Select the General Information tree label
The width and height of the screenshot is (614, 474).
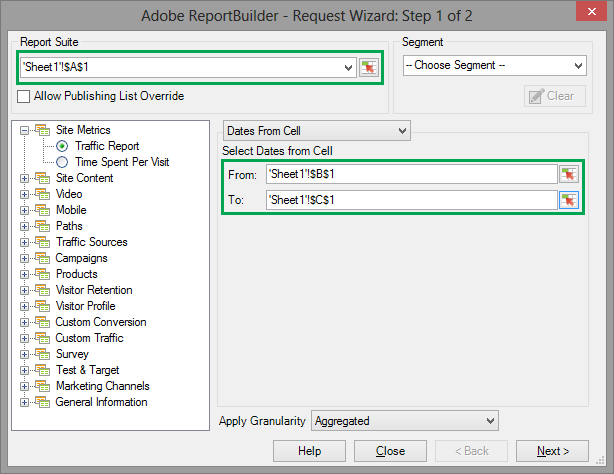tap(101, 402)
